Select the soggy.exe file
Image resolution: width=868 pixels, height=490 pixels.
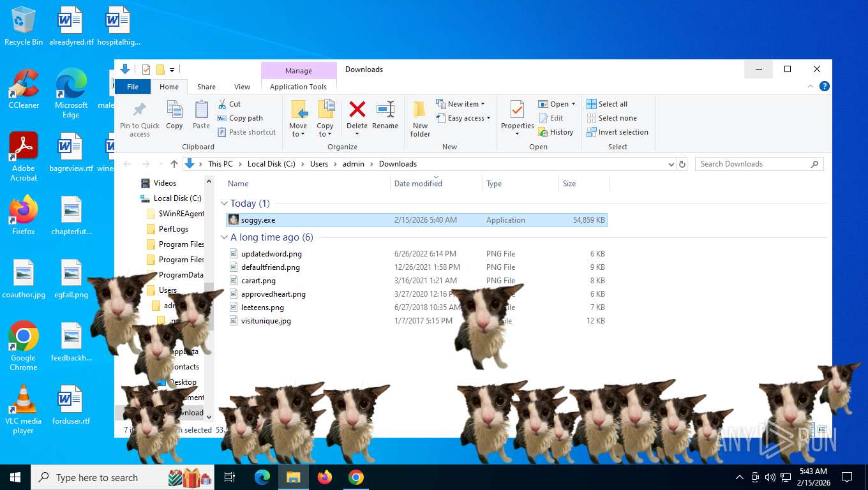pyautogui.click(x=417, y=220)
